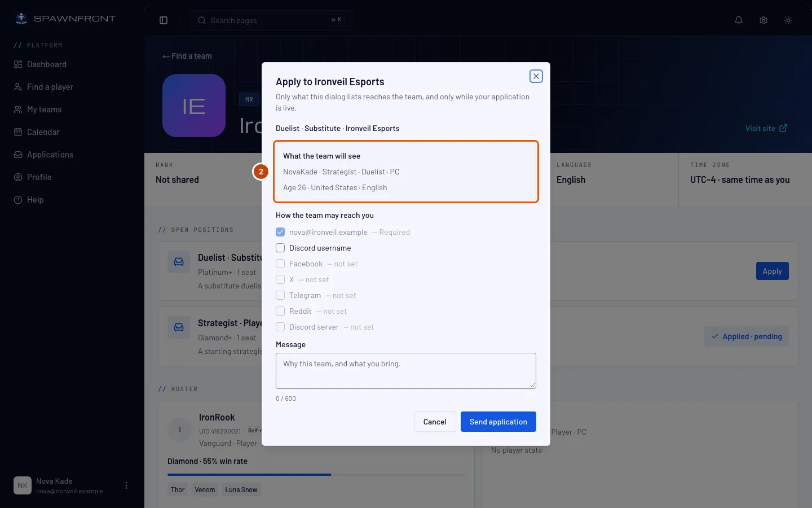This screenshot has width=812, height=508.
Task: Click the Applied pending badge
Action: [x=747, y=336]
